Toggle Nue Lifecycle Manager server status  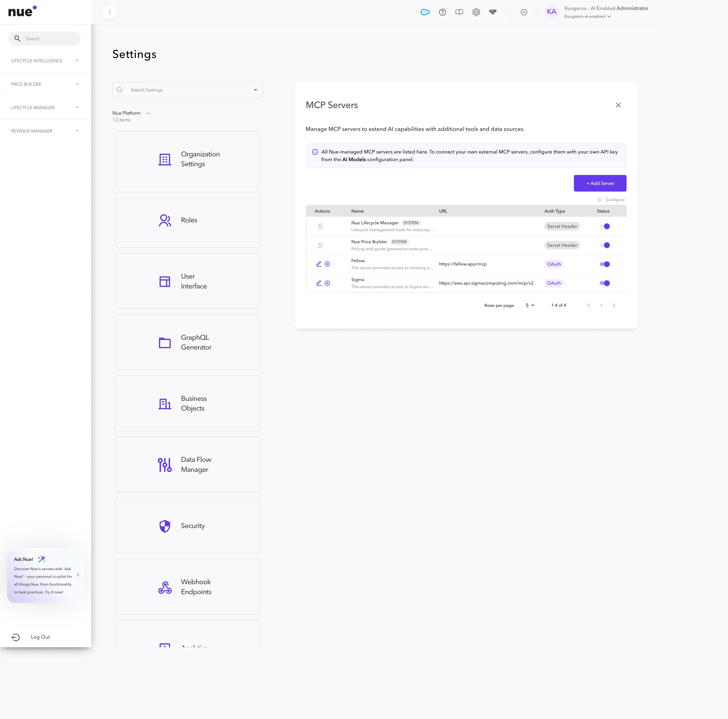click(x=604, y=226)
